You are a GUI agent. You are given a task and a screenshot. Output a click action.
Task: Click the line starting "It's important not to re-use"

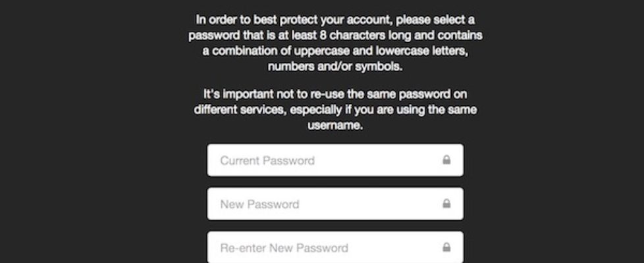tap(335, 94)
